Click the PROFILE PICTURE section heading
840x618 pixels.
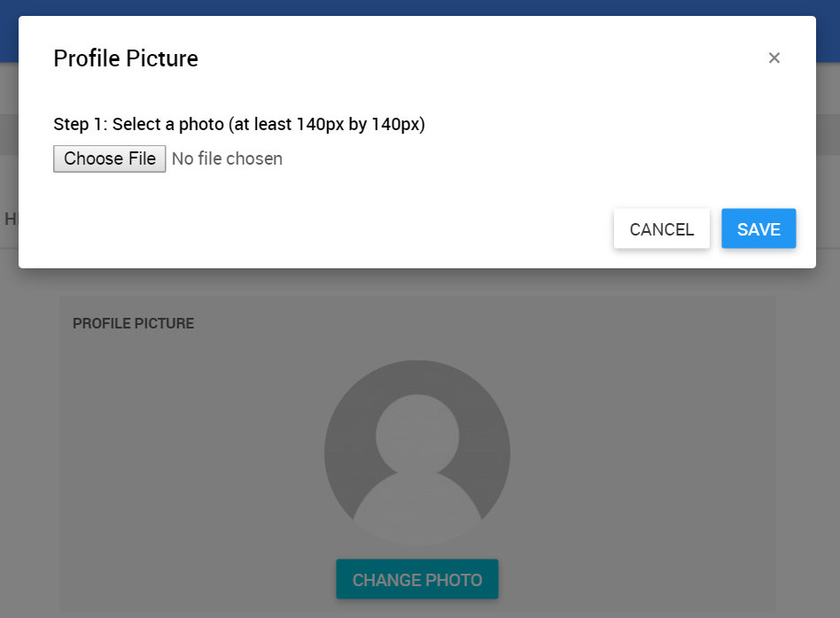(x=133, y=324)
